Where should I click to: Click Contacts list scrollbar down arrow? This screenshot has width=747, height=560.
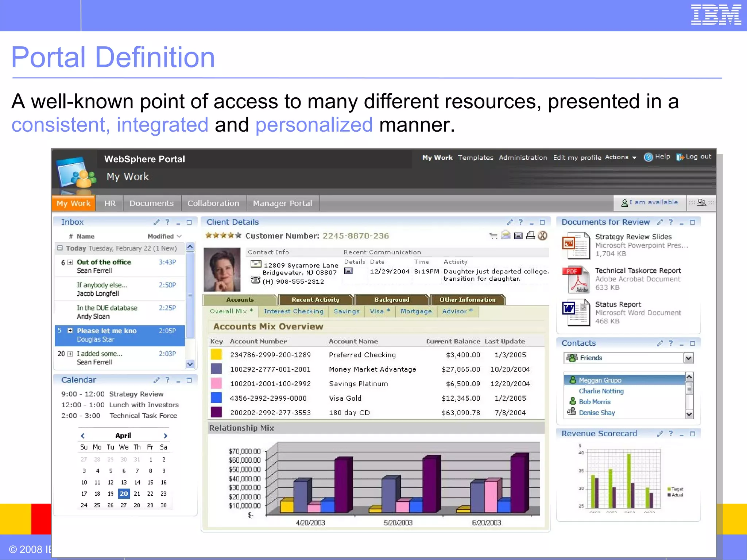point(689,414)
